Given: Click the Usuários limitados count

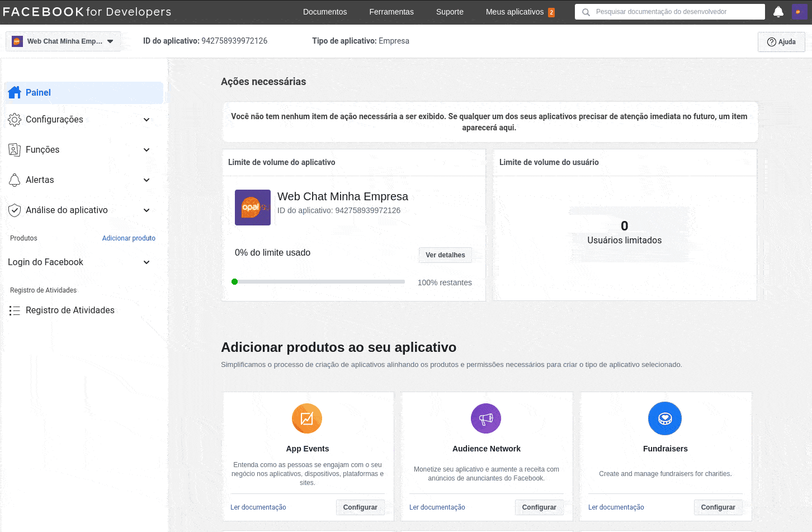Looking at the screenshot, I should [x=624, y=226].
